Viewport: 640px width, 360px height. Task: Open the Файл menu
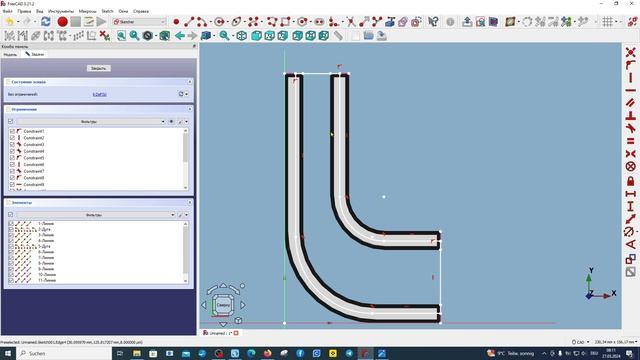(8, 11)
